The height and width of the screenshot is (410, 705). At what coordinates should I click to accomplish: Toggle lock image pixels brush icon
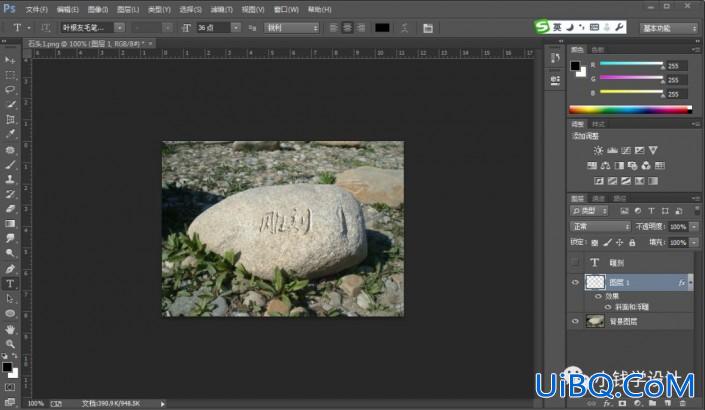[607, 243]
